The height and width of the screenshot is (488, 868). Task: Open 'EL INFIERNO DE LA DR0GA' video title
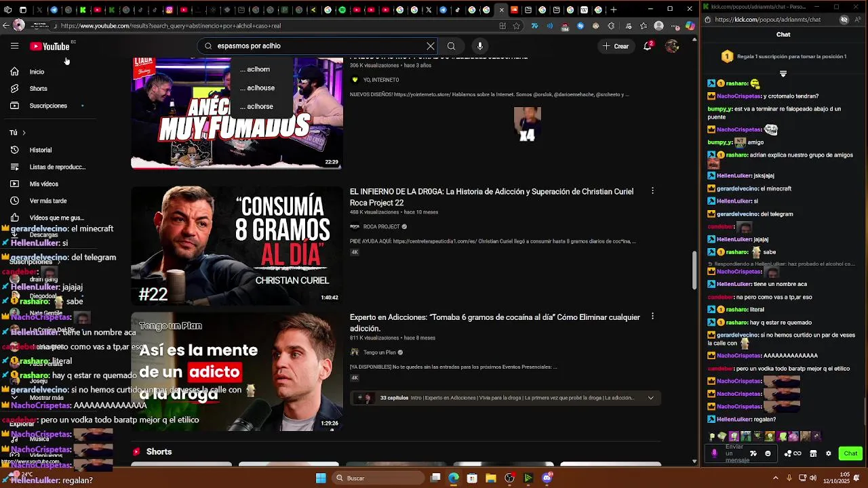click(492, 197)
